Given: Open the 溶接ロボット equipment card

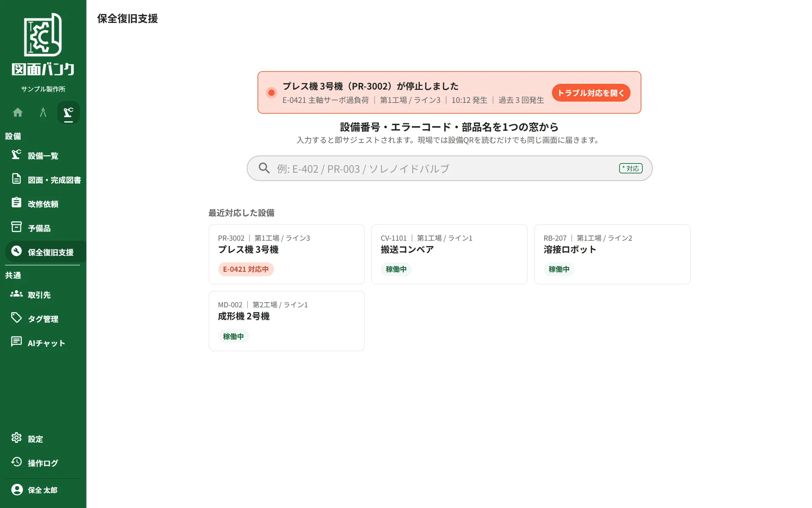Looking at the screenshot, I should [x=612, y=254].
